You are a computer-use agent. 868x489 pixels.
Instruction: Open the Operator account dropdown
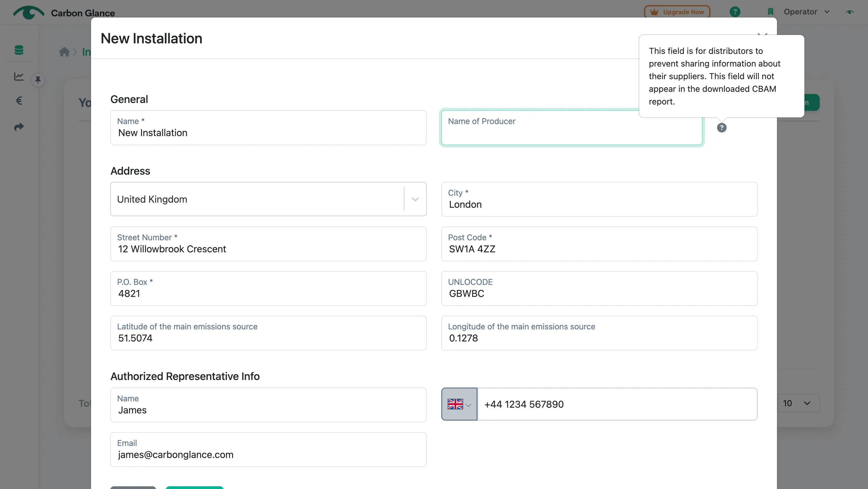pos(806,12)
